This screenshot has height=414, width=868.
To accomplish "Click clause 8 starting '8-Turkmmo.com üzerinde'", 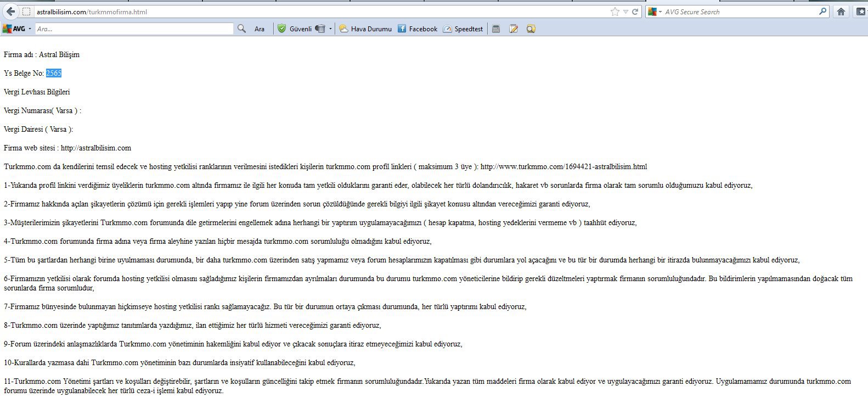I will click(x=193, y=325).
